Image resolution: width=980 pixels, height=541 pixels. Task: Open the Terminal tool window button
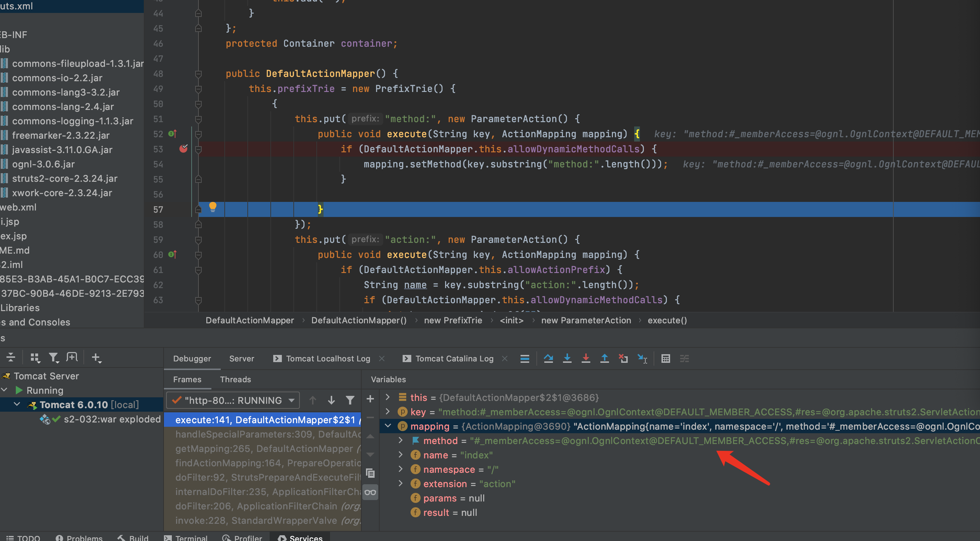pyautogui.click(x=186, y=537)
